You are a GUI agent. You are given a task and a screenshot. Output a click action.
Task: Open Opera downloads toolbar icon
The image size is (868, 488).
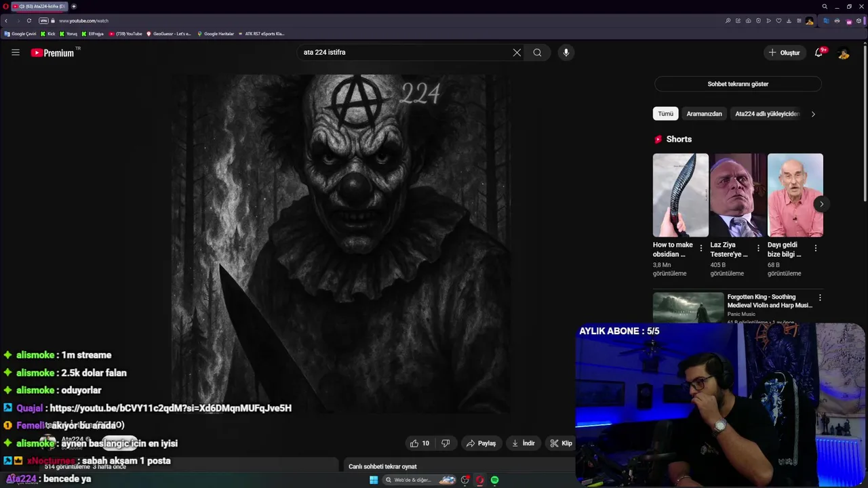pos(789,21)
